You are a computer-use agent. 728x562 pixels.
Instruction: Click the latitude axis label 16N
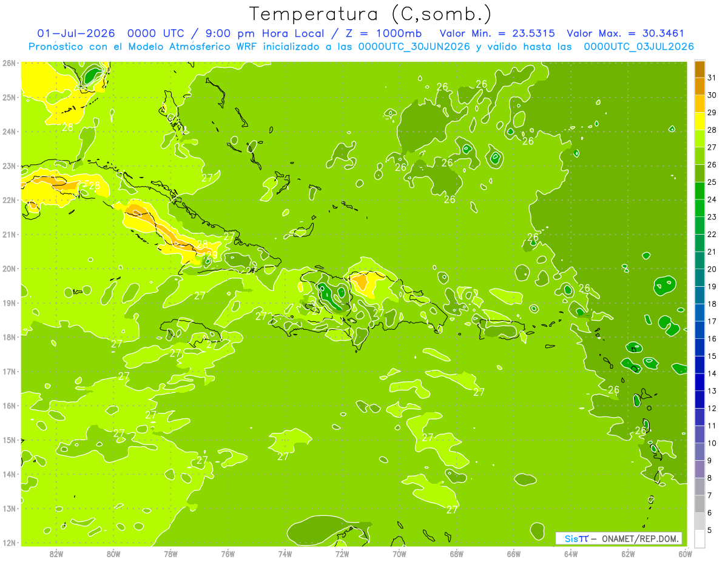click(x=9, y=406)
